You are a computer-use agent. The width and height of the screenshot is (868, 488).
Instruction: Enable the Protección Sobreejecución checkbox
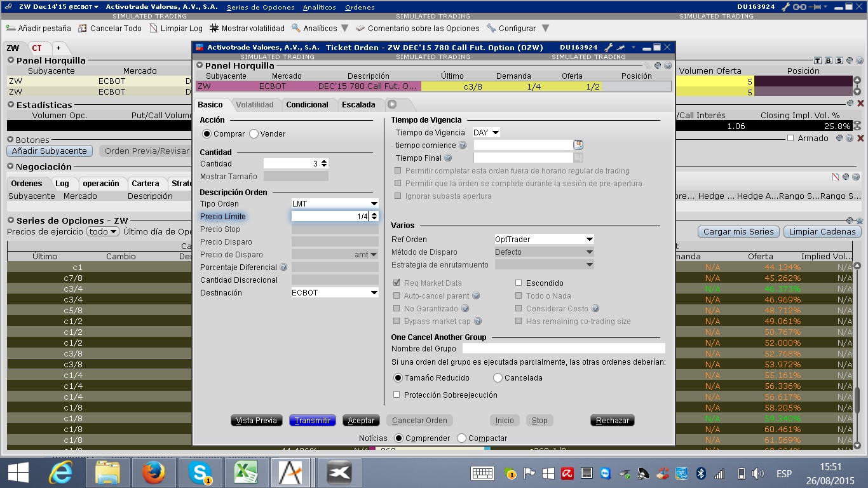pos(397,395)
